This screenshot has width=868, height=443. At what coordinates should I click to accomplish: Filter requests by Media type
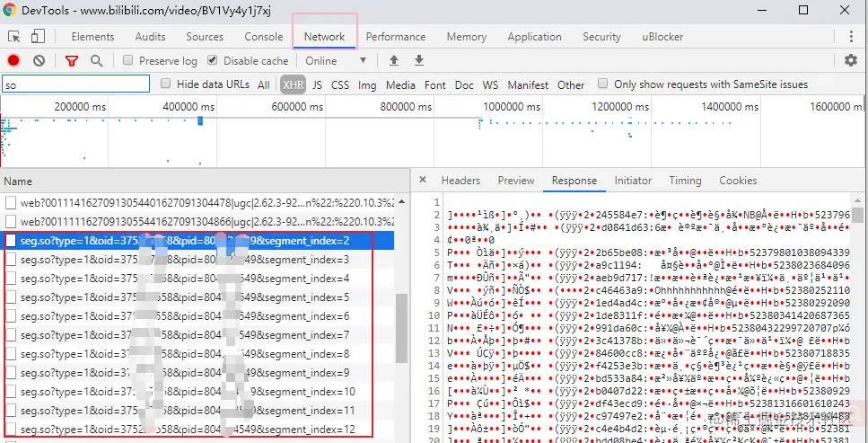click(400, 84)
